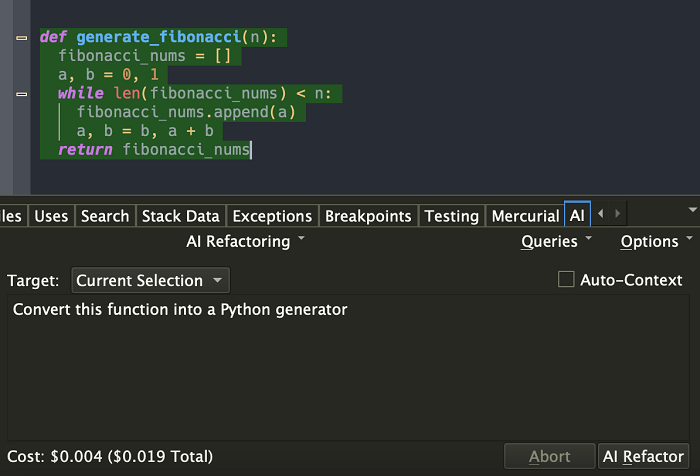Open the Breakpoints tab

(368, 216)
